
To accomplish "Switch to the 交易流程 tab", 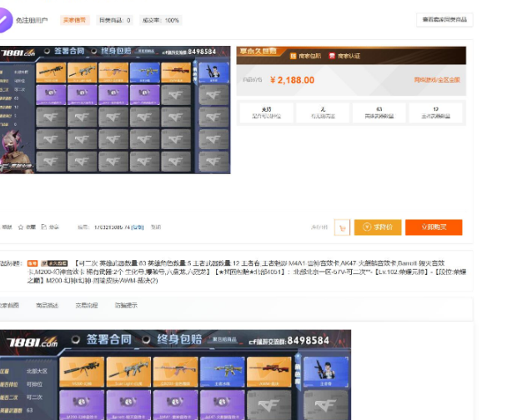I will [86, 305].
